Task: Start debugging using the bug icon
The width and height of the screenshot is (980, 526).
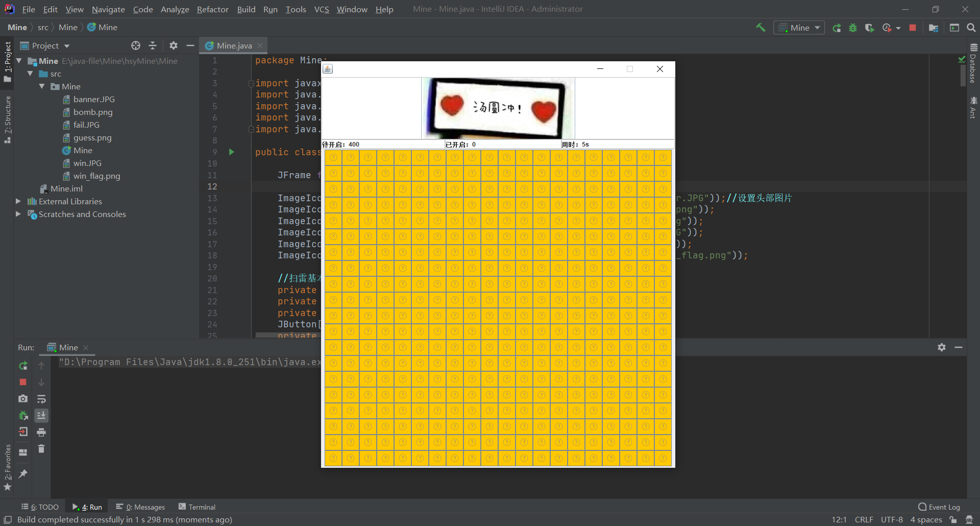Action: coord(853,28)
